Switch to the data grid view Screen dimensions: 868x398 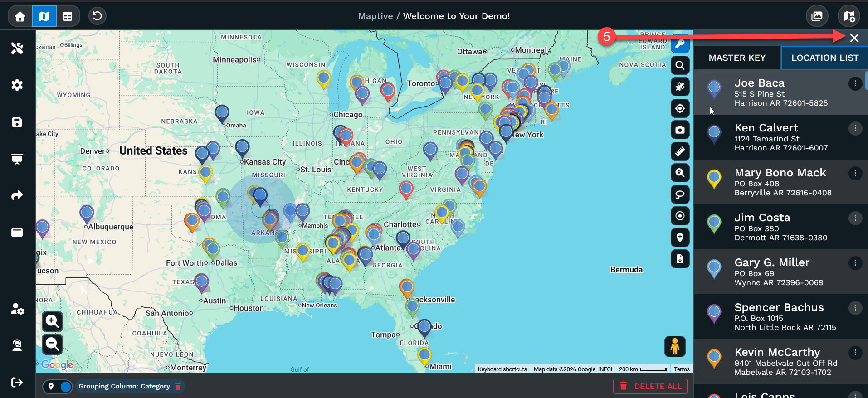(x=68, y=16)
